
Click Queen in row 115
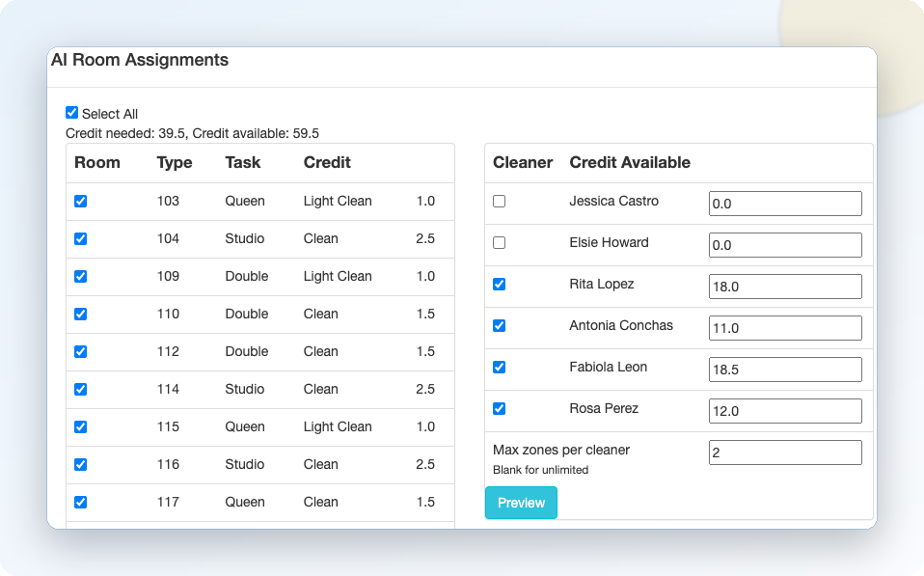(x=245, y=426)
